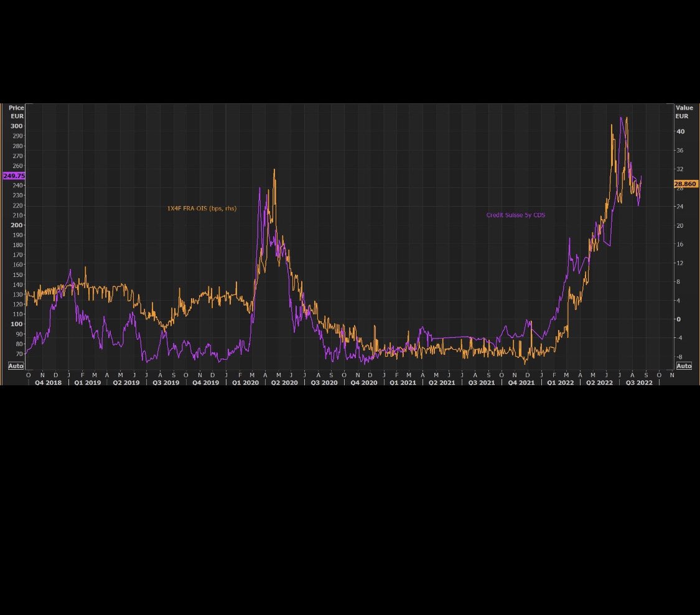This screenshot has width=700, height=615.
Task: Select the Q1 2020 timeline label
Action: (x=245, y=383)
